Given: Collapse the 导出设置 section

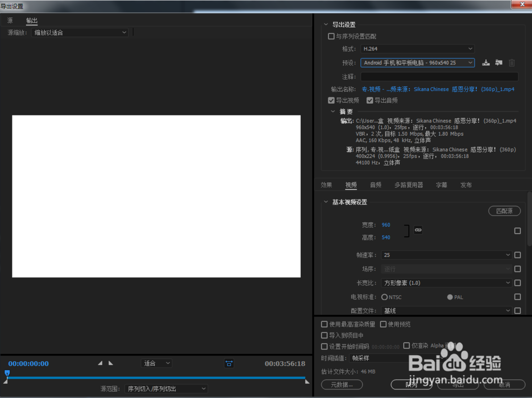Looking at the screenshot, I should point(326,24).
